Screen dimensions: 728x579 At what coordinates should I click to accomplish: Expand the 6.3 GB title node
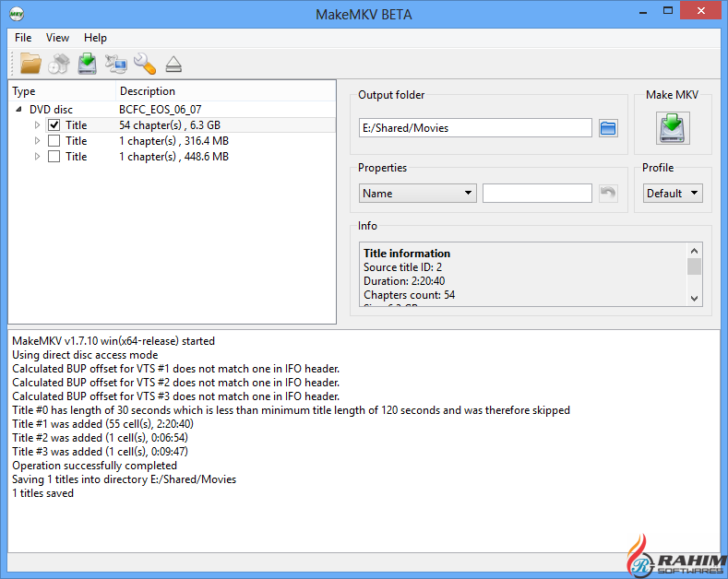click(x=37, y=125)
